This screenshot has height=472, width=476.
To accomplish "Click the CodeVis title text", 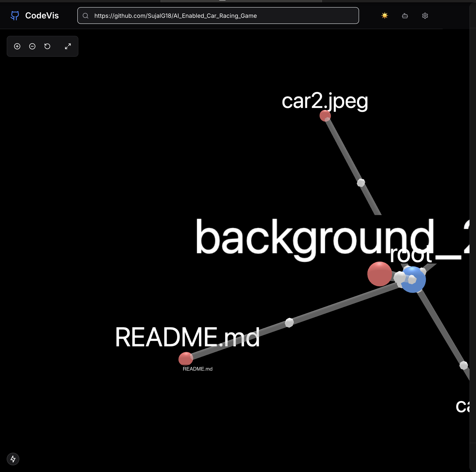I will [42, 16].
